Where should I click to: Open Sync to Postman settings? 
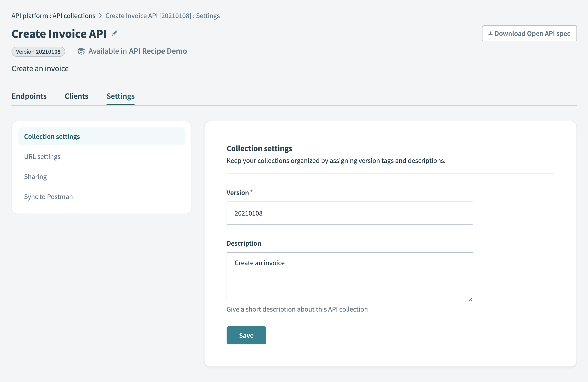pyautogui.click(x=48, y=196)
